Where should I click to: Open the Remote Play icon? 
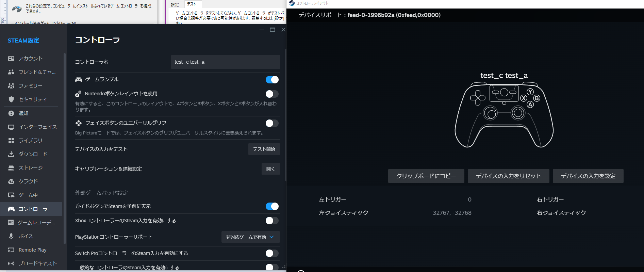tap(11, 250)
